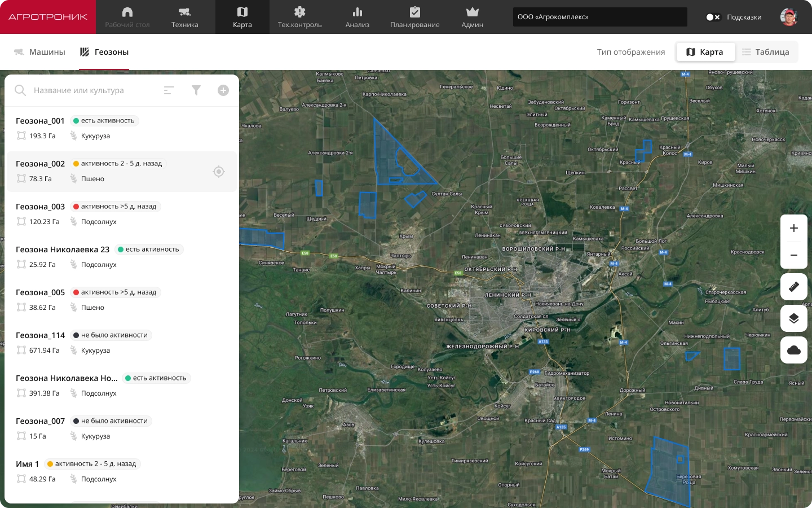Switch display type to Таблица

tap(766, 52)
